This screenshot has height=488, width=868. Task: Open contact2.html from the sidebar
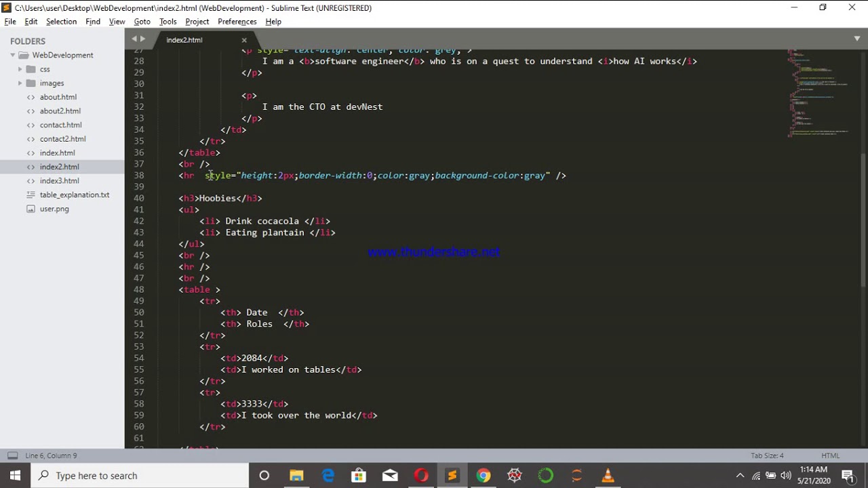[x=63, y=139]
